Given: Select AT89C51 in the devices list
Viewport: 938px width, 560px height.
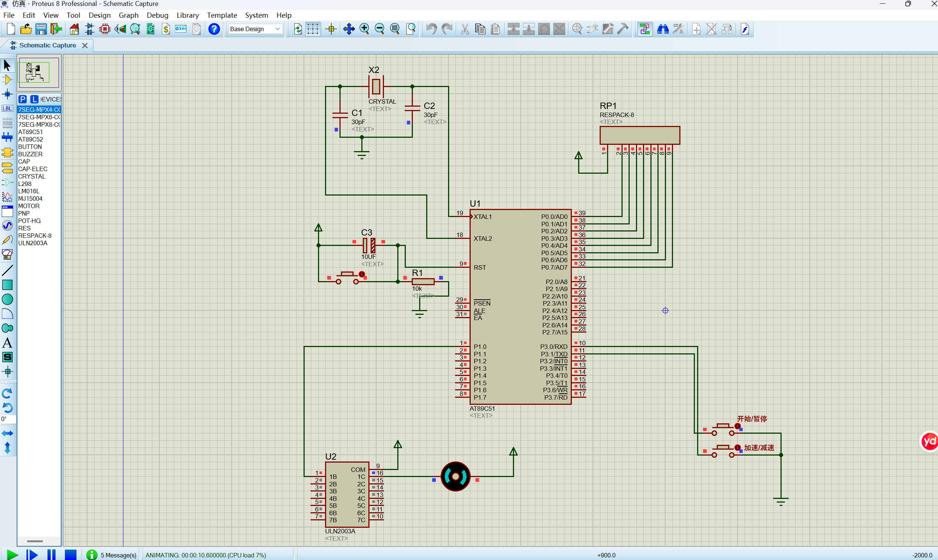Looking at the screenshot, I should coord(31,132).
